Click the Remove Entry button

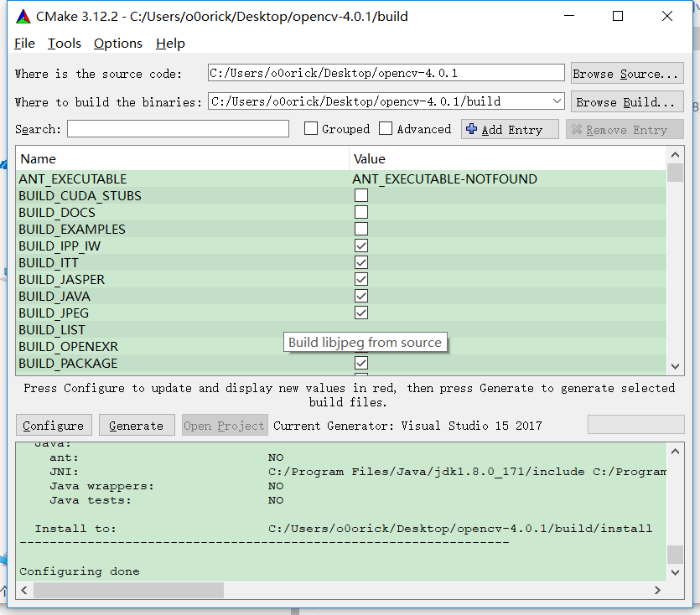click(x=625, y=129)
